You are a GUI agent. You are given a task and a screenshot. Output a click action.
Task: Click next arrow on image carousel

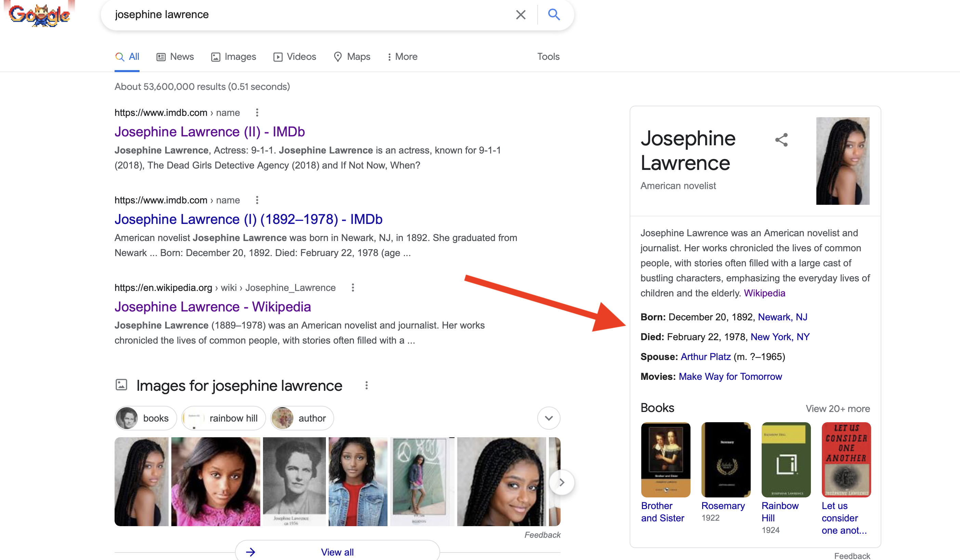(x=562, y=482)
